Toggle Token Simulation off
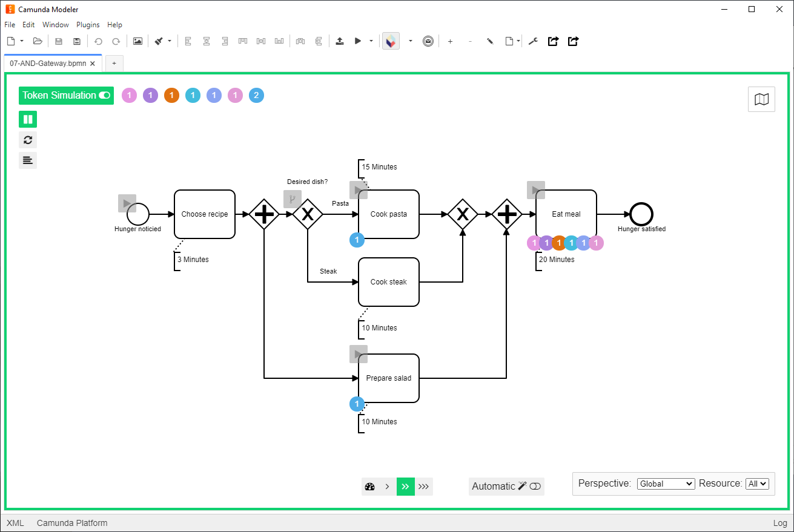 [104, 95]
